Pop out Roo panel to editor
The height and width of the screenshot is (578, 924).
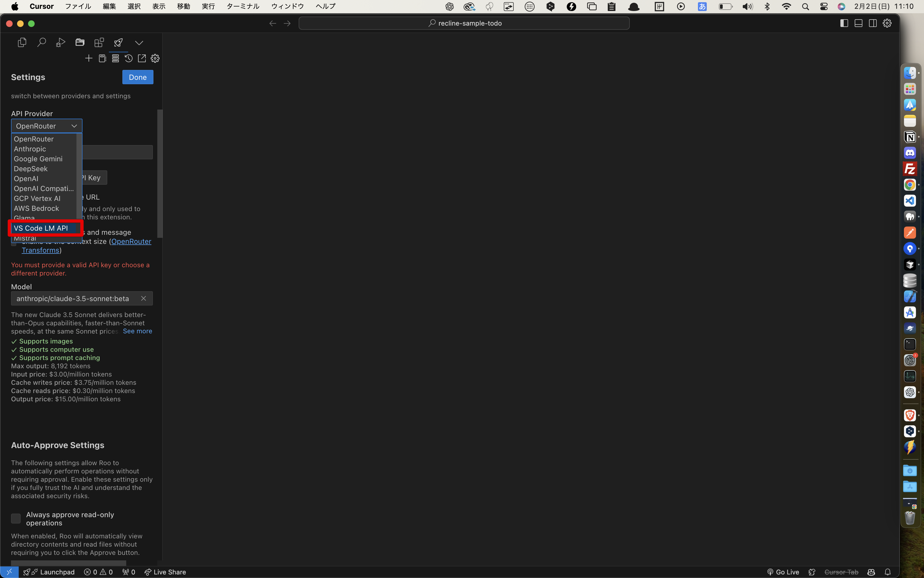(142, 58)
